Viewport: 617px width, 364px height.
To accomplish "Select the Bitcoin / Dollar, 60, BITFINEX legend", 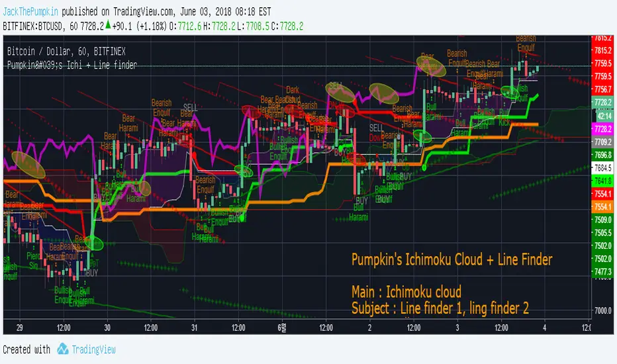I will tap(66, 52).
